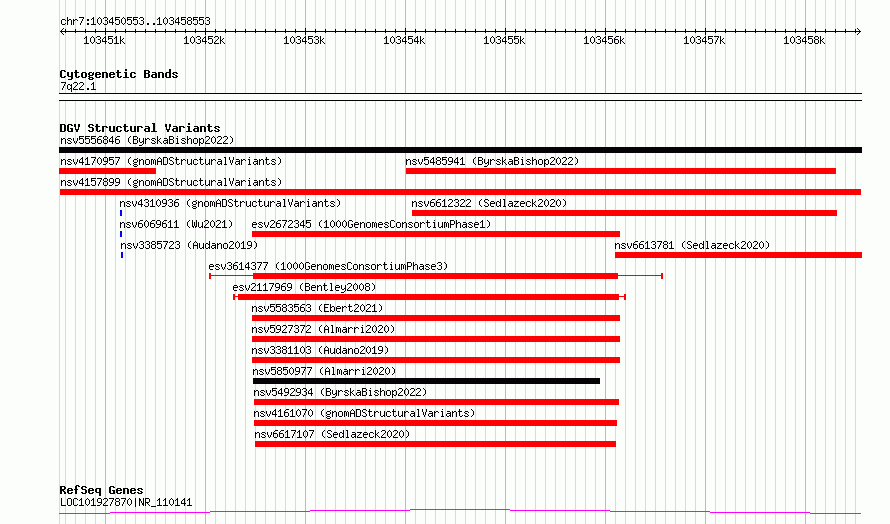Open nsv5927372 (Almarri2020) label
The height and width of the screenshot is (524, 890).
[x=324, y=329]
